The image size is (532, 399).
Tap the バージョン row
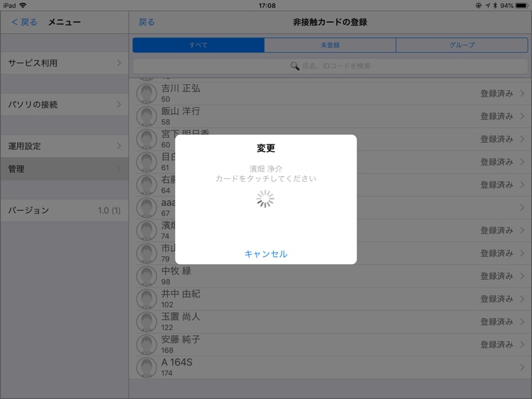click(65, 211)
